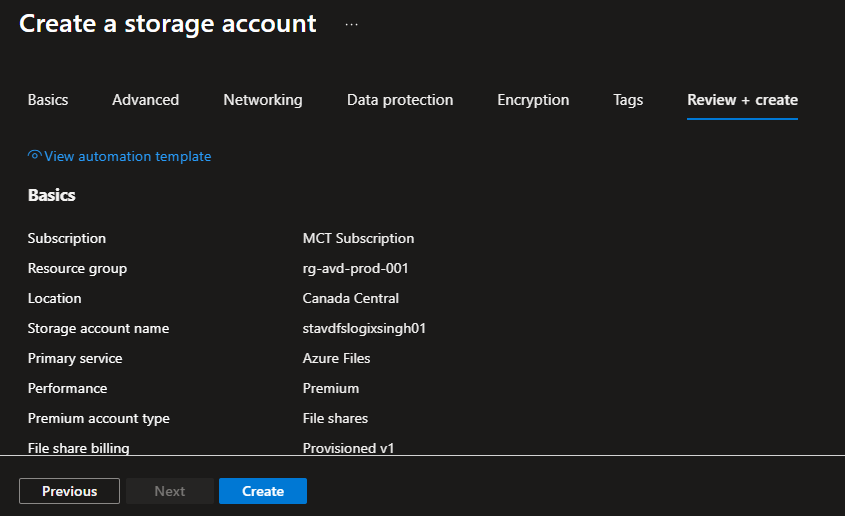The height and width of the screenshot is (516, 845).
Task: Switch to the Basics tab
Action: pos(48,100)
